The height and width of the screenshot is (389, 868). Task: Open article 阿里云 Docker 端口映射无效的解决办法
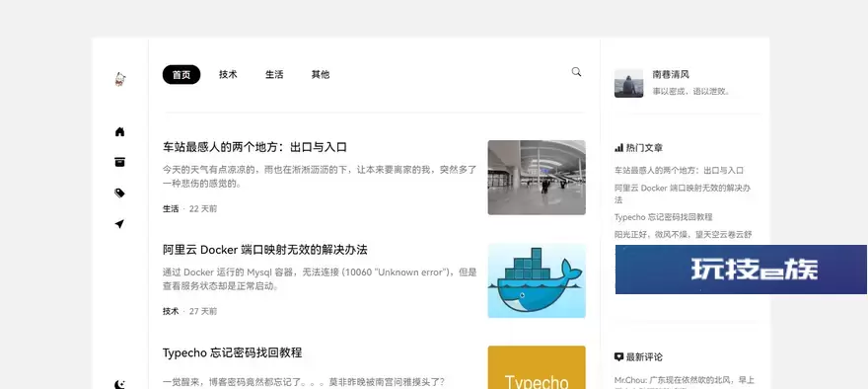click(265, 250)
